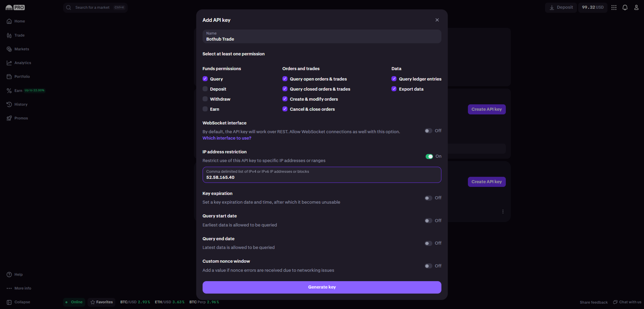Viewport: 644px width, 309px height.
Task: Open the Markets page in sidebar
Action: (21, 49)
